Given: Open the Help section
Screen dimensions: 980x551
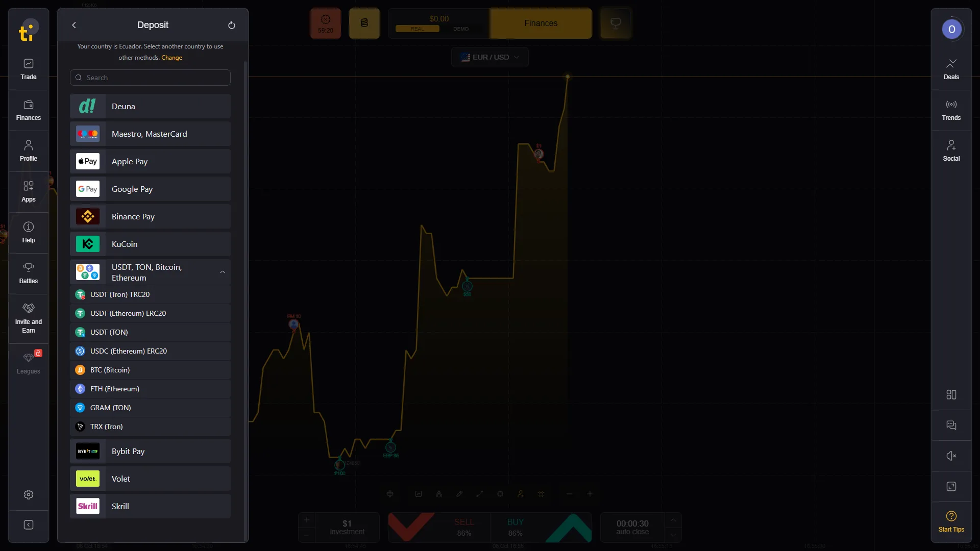Looking at the screenshot, I should (x=29, y=233).
